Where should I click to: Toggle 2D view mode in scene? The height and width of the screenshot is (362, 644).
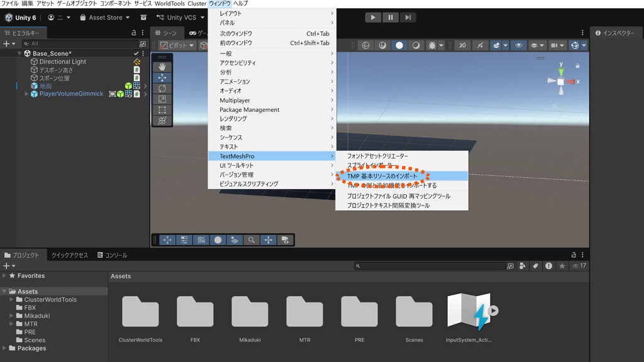pos(462,45)
